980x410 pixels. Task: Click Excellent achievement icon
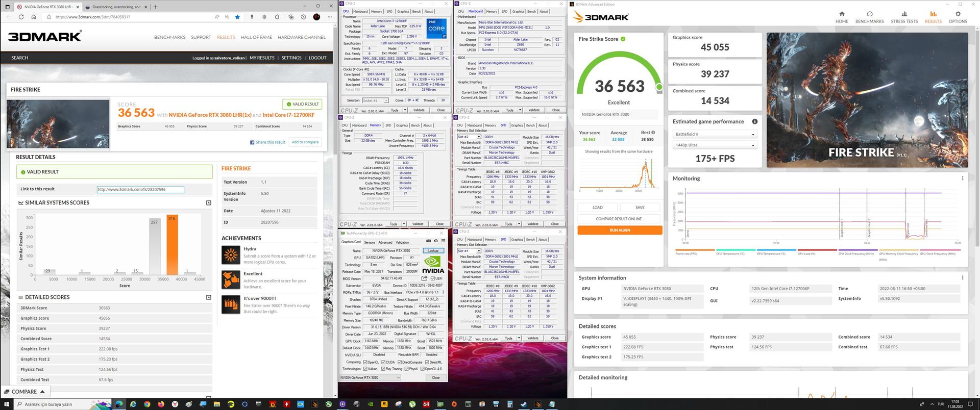click(231, 279)
